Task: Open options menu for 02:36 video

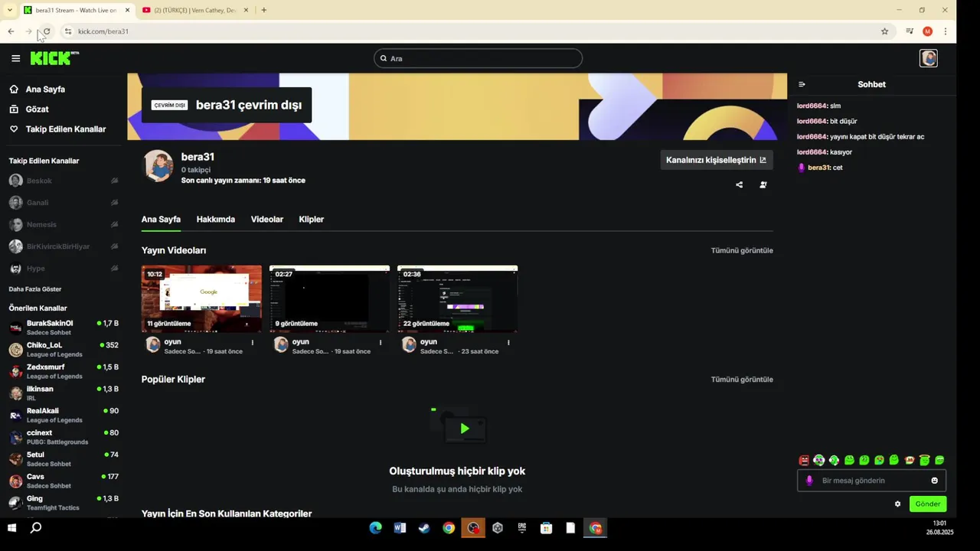Action: [508, 342]
